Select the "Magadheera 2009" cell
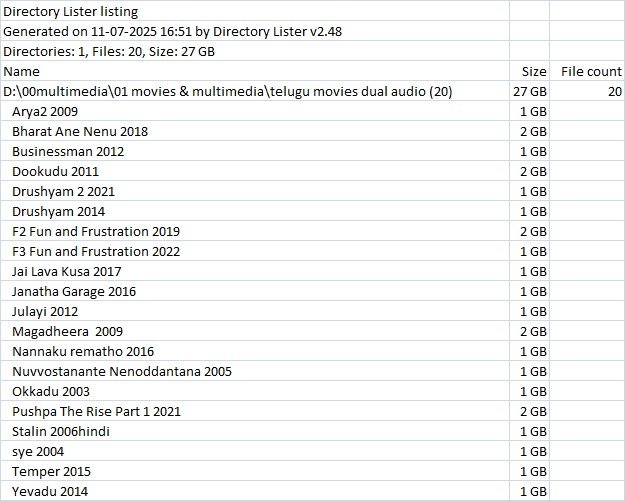Viewport: 625px width, 501px height. click(x=67, y=332)
